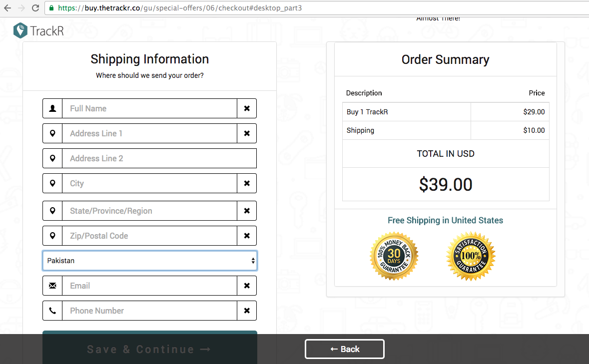The height and width of the screenshot is (364, 589).
Task: Click the Email input field
Action: click(x=149, y=286)
